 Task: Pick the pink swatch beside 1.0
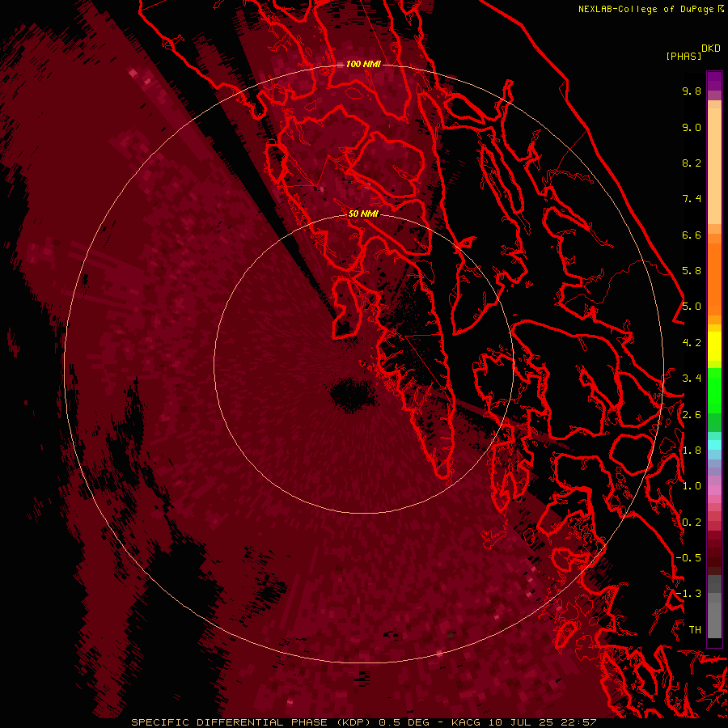pyautogui.click(x=714, y=490)
